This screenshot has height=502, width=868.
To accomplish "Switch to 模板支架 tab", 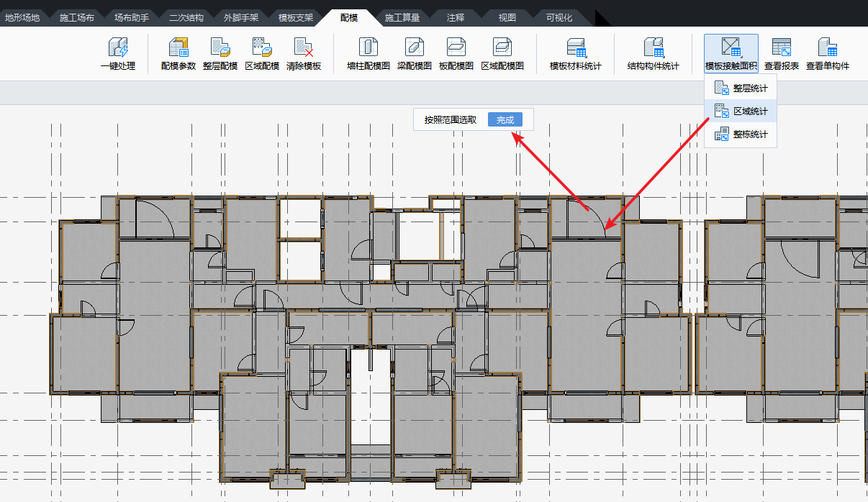I will pyautogui.click(x=296, y=17).
